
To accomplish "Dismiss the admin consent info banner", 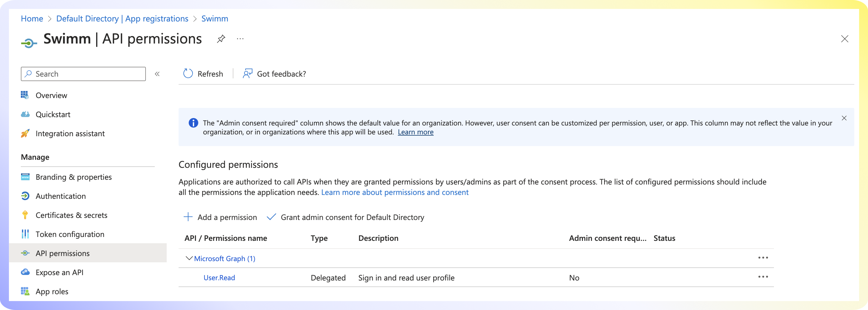I will click(x=844, y=118).
